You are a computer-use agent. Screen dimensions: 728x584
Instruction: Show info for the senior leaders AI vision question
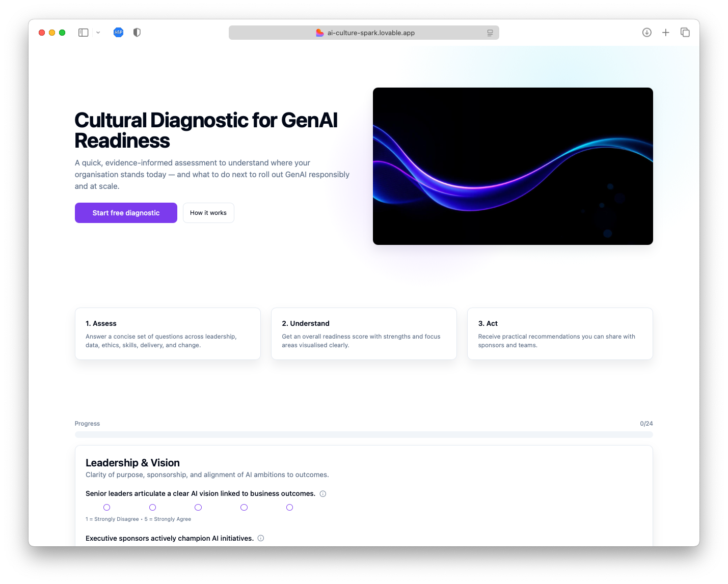[323, 494]
